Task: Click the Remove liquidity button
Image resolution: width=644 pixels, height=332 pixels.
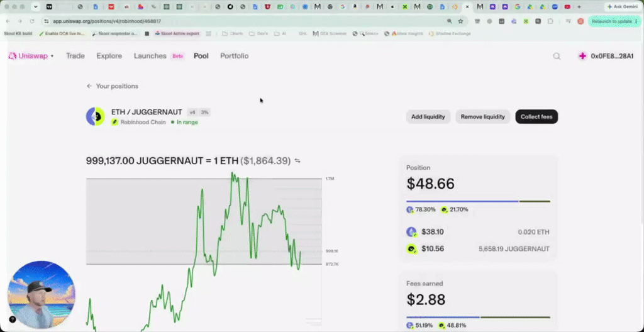Action: click(482, 117)
